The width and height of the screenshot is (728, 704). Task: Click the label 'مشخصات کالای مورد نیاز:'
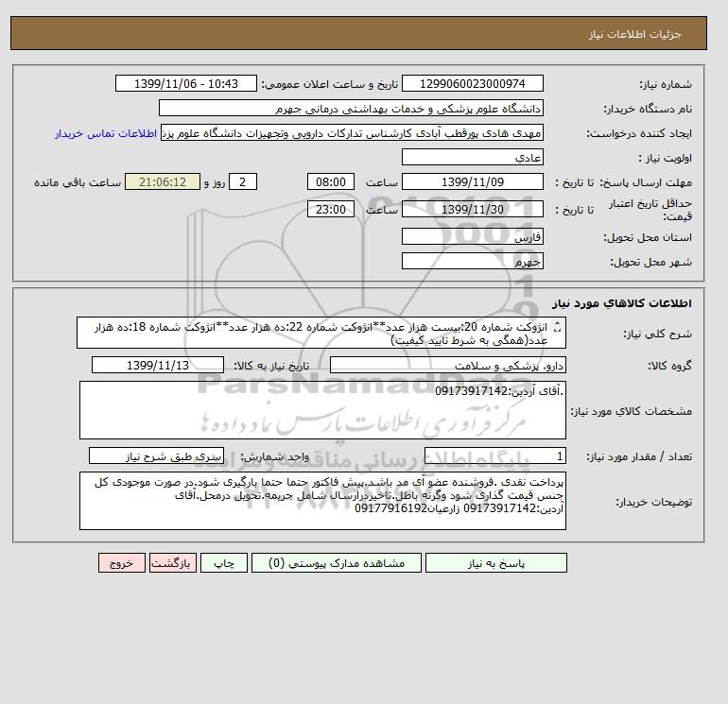click(632, 411)
